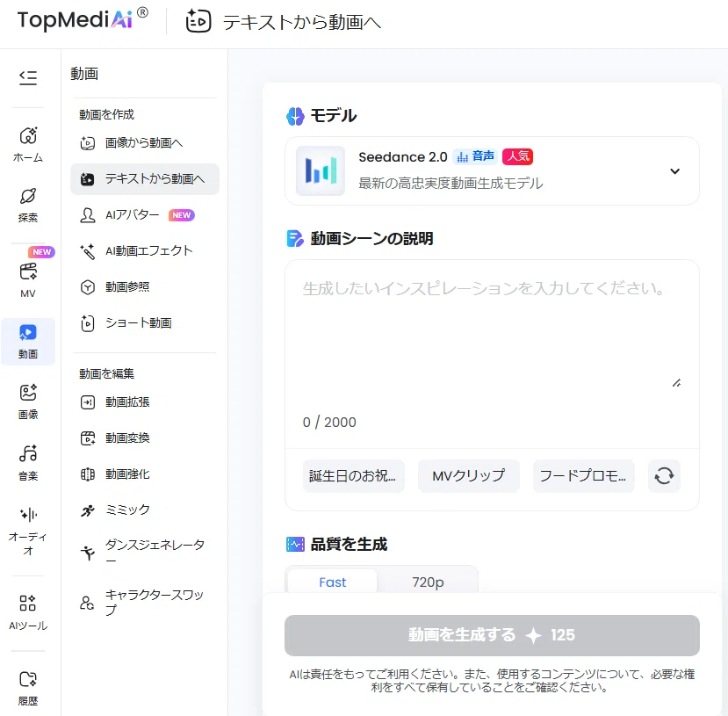Open 画像から動画へ menu item
The height and width of the screenshot is (716, 728).
coord(144,143)
